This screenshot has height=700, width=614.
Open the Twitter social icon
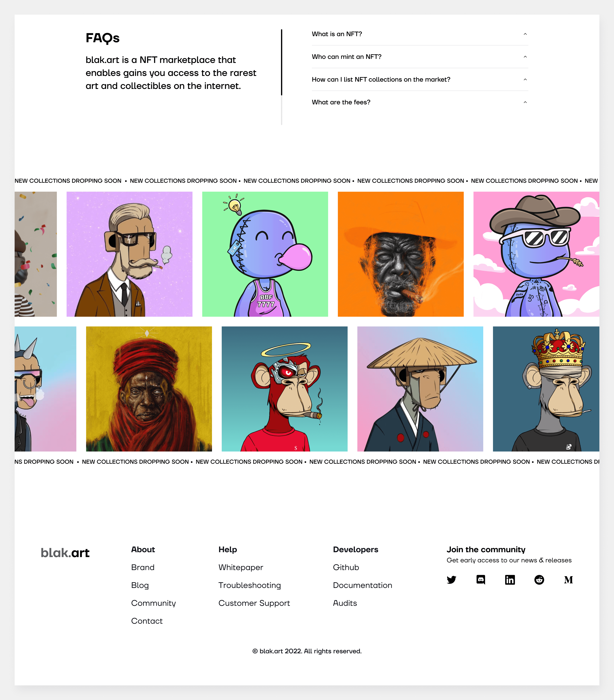451,580
